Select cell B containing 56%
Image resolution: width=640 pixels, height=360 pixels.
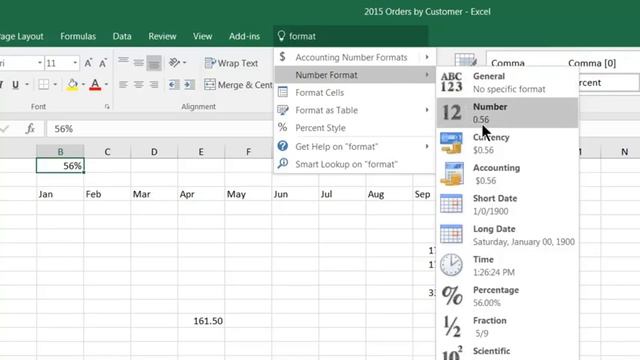tap(60, 166)
